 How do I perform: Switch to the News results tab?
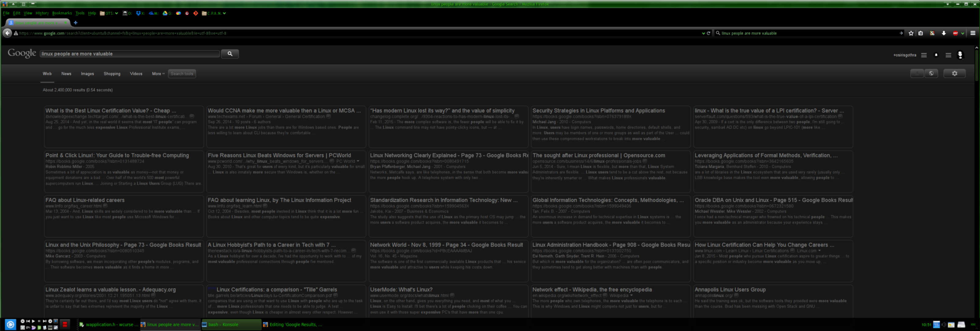pos(66,74)
